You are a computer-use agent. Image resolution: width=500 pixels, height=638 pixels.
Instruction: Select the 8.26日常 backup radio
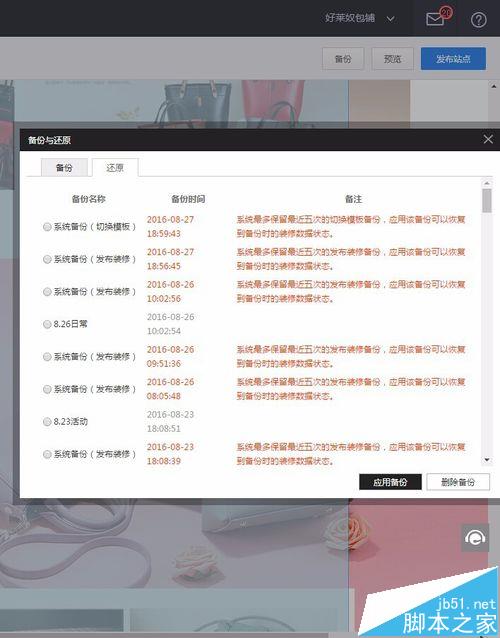click(47, 324)
